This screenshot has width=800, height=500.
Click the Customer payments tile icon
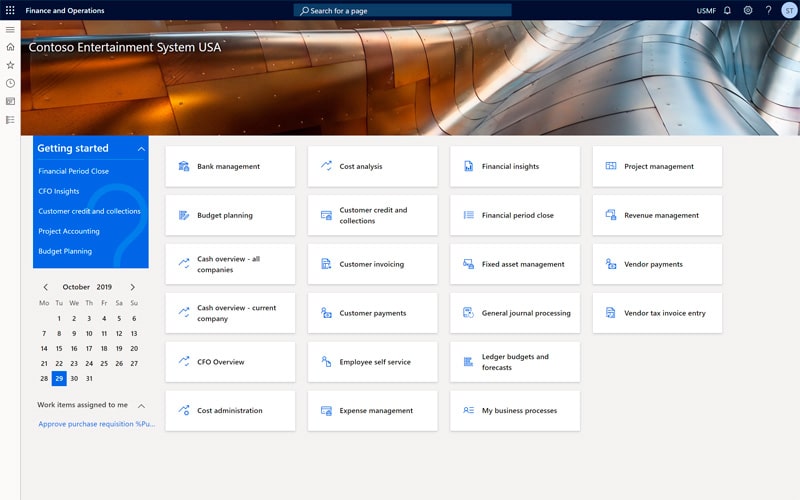326,313
